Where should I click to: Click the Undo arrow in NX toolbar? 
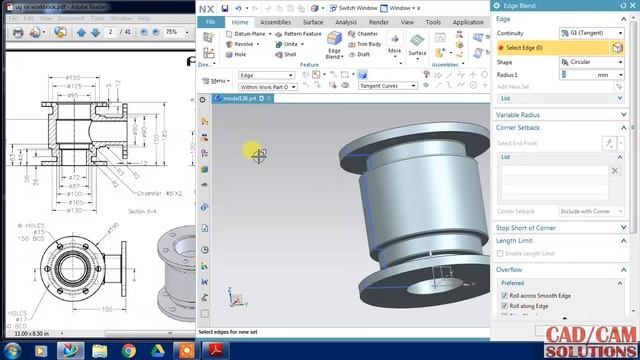[x=238, y=8]
